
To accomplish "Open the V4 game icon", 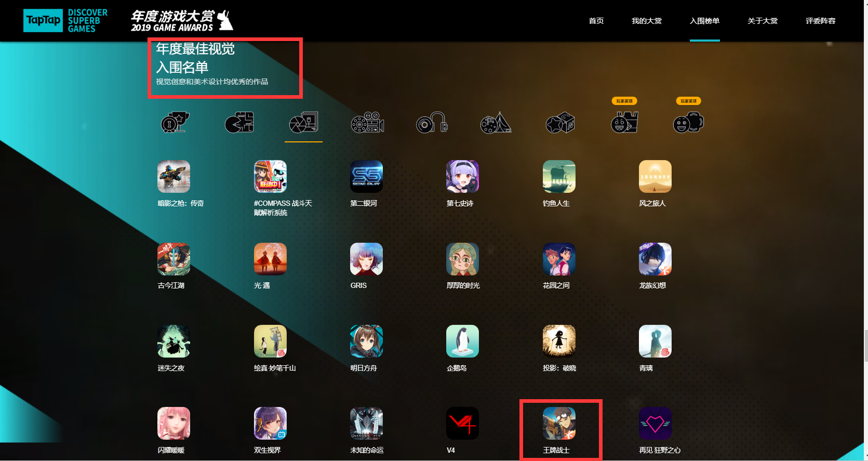I will click(x=462, y=424).
